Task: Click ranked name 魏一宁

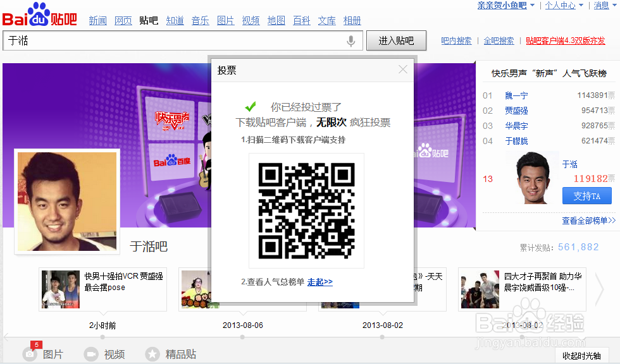Action: [x=516, y=95]
